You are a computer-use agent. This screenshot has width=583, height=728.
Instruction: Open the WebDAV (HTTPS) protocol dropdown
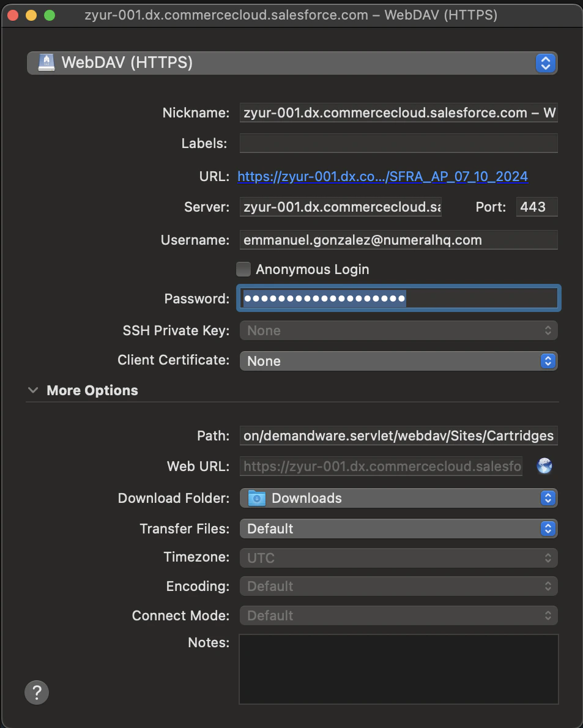pos(292,62)
